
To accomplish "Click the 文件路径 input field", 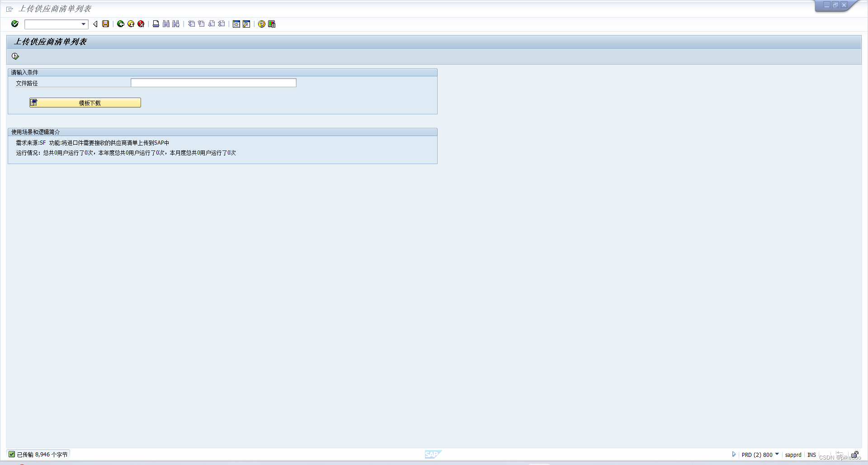I will click(x=213, y=83).
